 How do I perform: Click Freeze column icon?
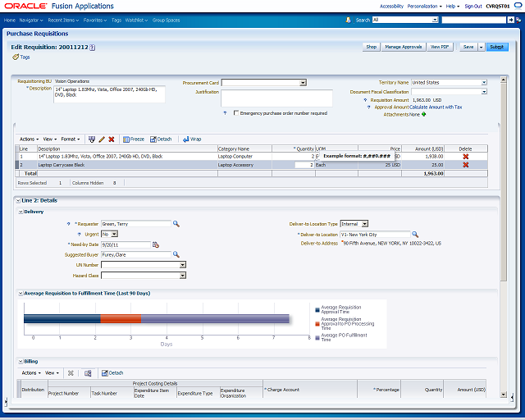click(x=134, y=139)
